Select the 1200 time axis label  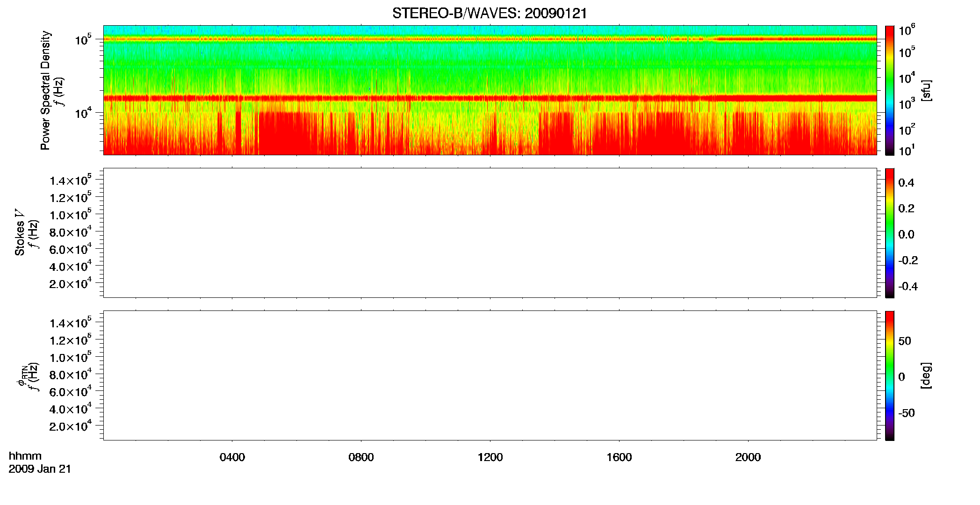coord(490,457)
